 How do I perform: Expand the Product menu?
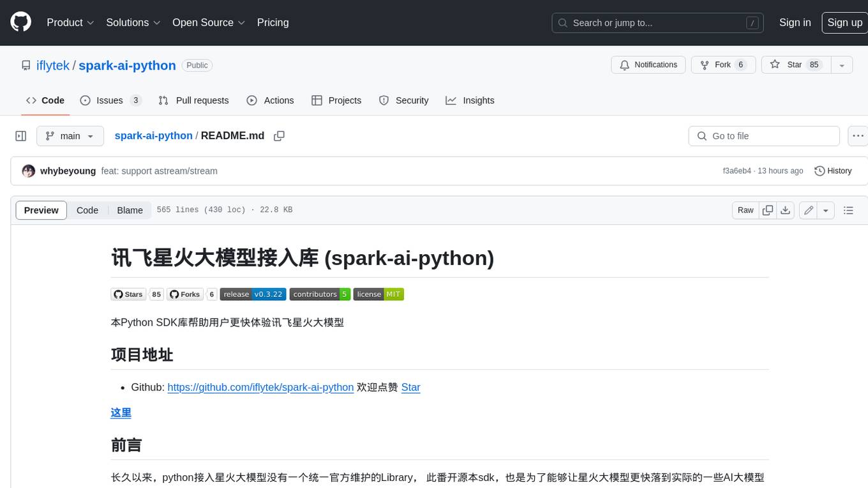point(70,22)
